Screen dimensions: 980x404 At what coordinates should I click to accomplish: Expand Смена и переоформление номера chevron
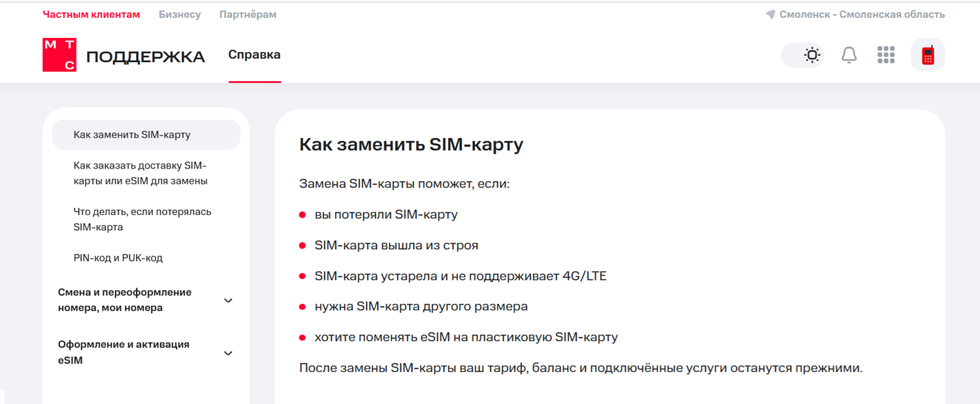coord(228,301)
